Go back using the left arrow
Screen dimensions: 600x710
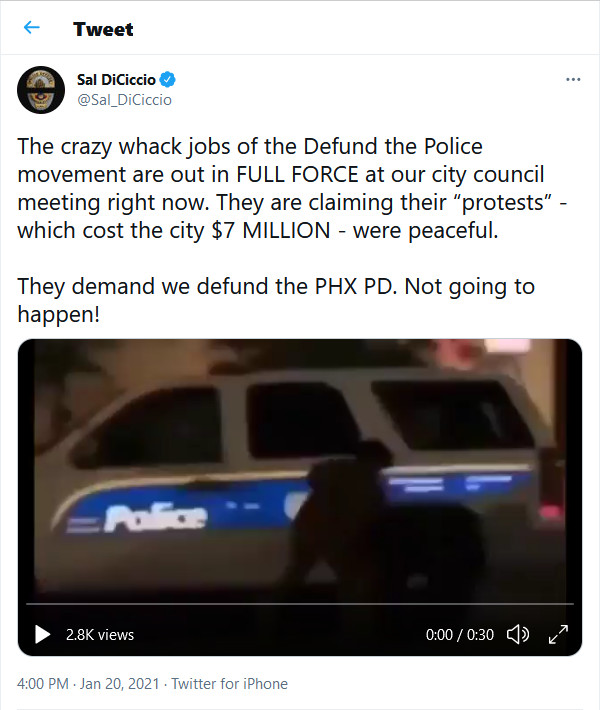click(31, 28)
